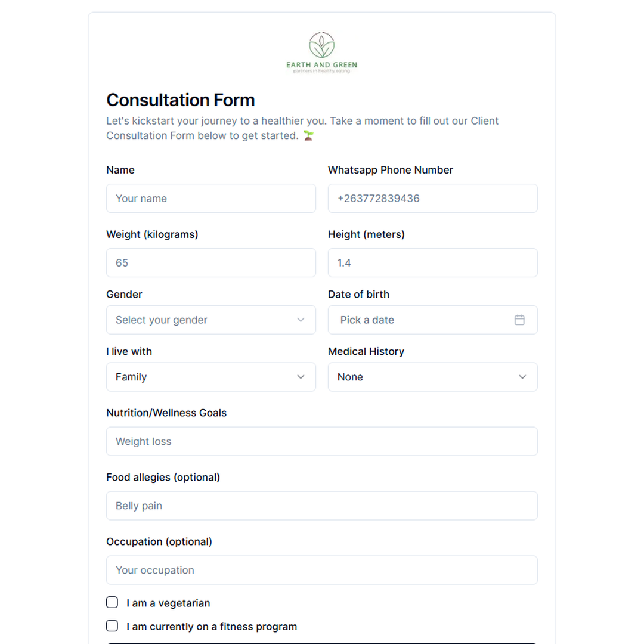644x644 pixels.
Task: Open the Pick a date selector
Action: [x=433, y=320]
